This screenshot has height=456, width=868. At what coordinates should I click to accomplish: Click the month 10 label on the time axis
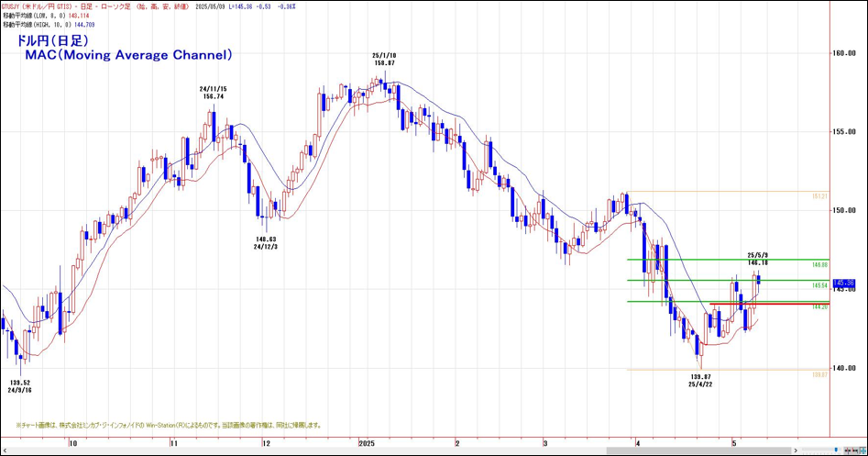coord(72,443)
